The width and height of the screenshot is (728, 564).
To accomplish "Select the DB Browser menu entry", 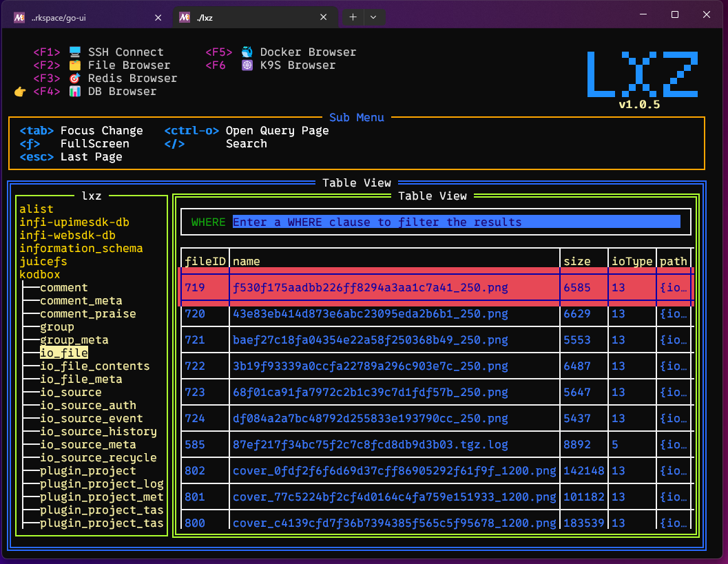I will coord(95,91).
